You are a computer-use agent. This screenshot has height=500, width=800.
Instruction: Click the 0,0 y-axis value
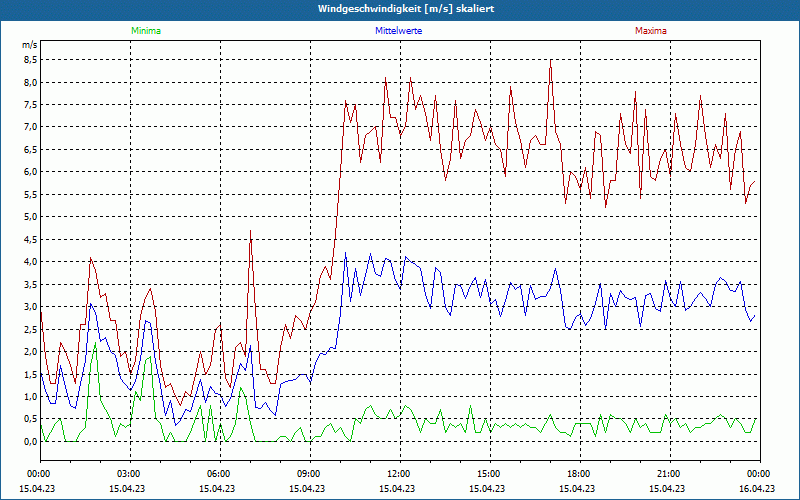[x=31, y=441]
